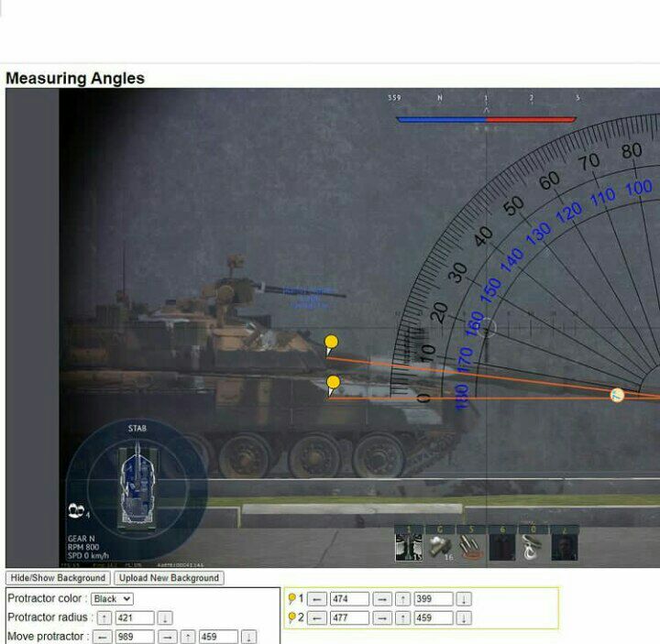Click the Move protractor X field 989
This screenshot has height=644, width=660.
[x=135, y=637]
